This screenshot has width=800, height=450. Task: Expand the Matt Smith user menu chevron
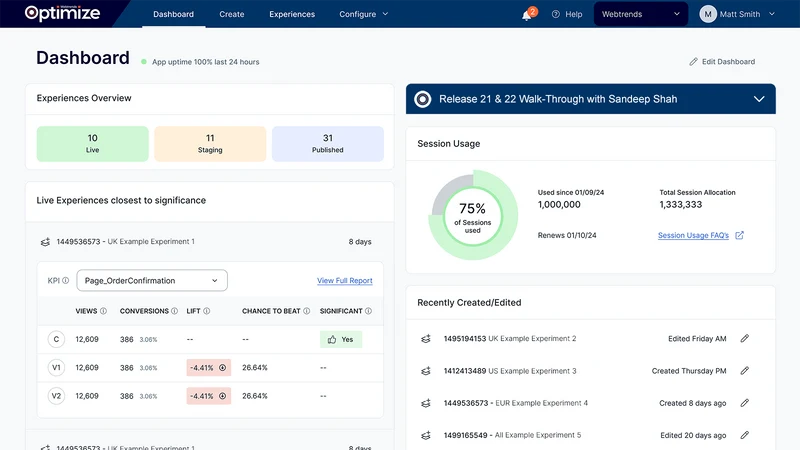tap(772, 14)
